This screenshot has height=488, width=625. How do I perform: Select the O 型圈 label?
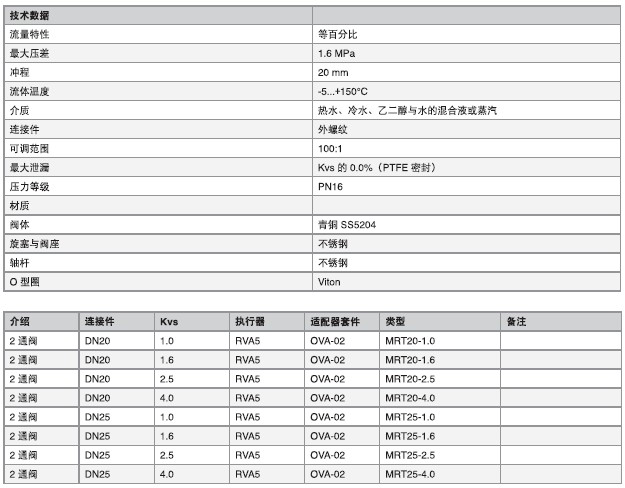[x=24, y=282]
